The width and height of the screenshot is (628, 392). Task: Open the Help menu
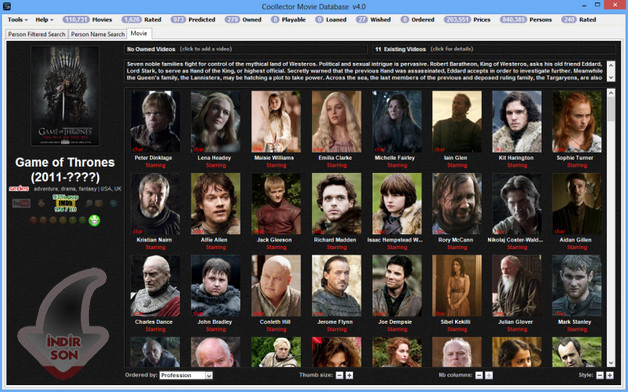[x=44, y=20]
